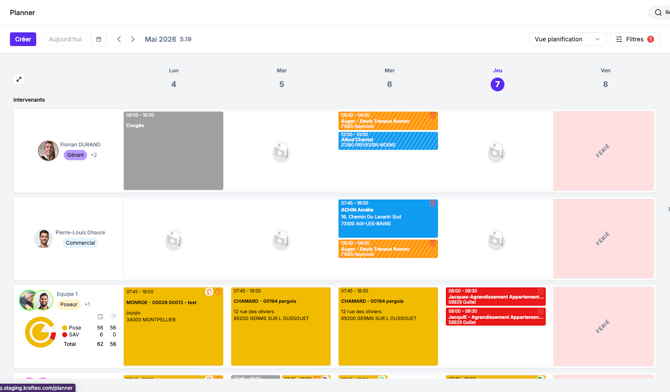Click the Commercial role badge
The image size is (670, 392).
click(x=80, y=243)
